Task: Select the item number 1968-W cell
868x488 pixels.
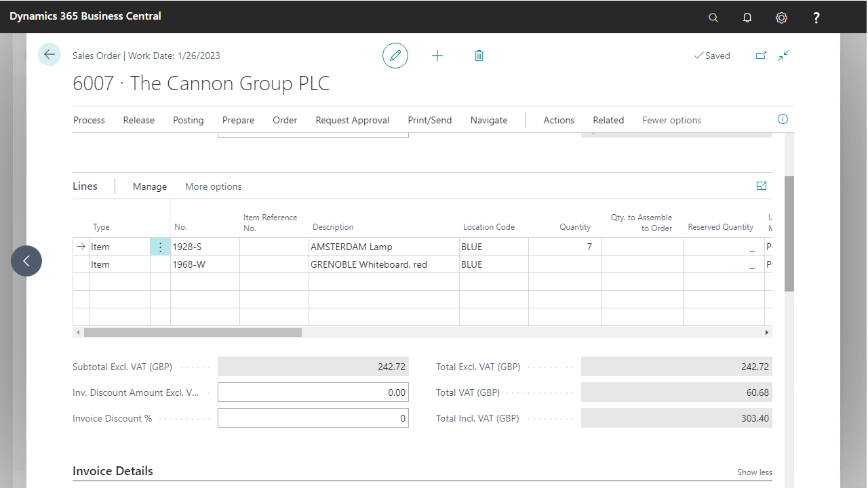Action: 205,264
